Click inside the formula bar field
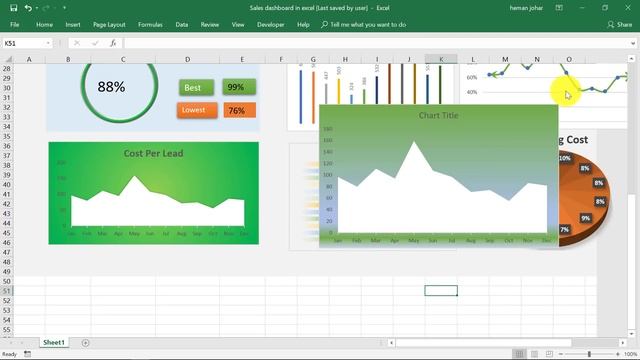This screenshot has height=360, width=640. click(376, 43)
